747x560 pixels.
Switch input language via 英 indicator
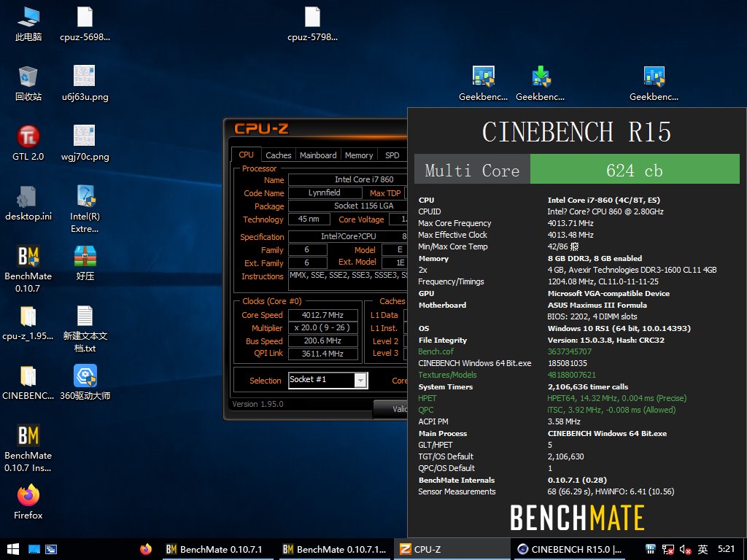tap(703, 549)
